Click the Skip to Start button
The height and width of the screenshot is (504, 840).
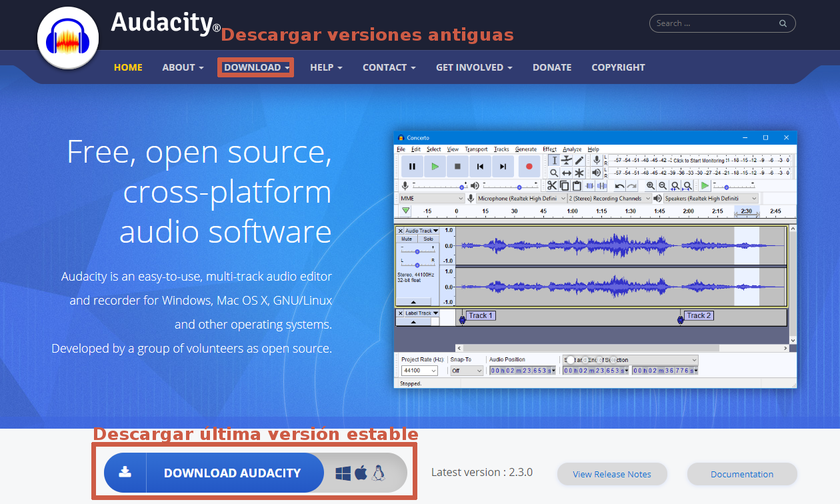[x=480, y=166]
